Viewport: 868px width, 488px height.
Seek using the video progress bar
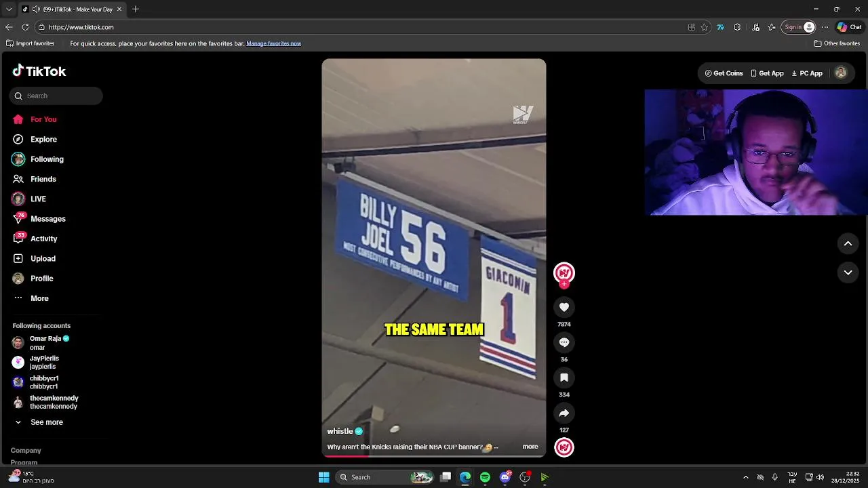pyautogui.click(x=434, y=456)
